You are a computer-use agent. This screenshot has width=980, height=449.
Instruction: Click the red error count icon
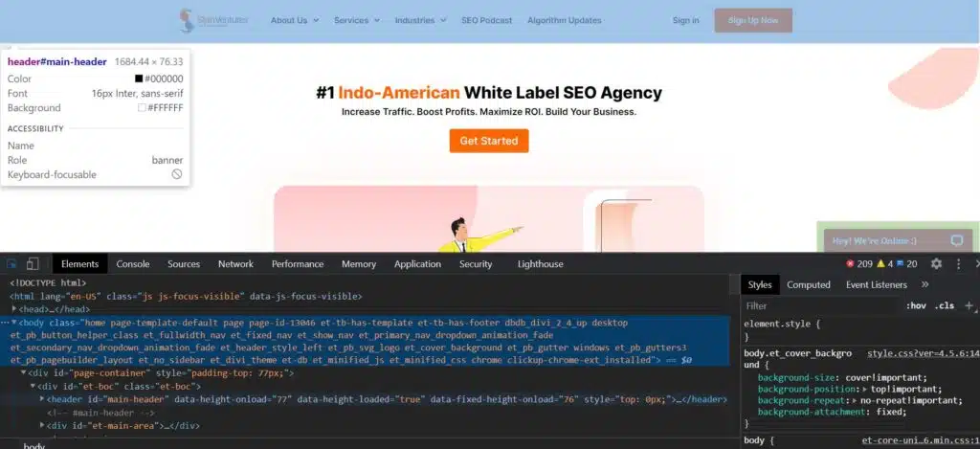pos(850,264)
